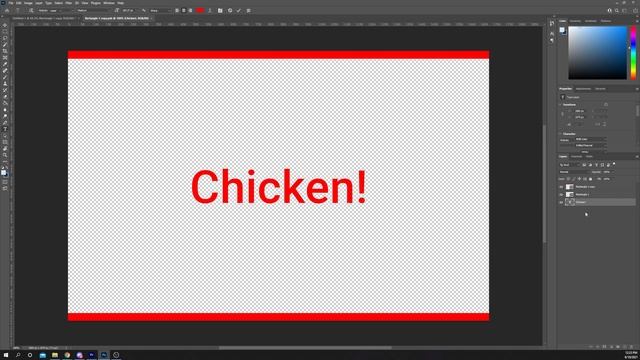This screenshot has width=640, height=360.
Task: Left-align the text in options bar
Action: [x=177, y=11]
